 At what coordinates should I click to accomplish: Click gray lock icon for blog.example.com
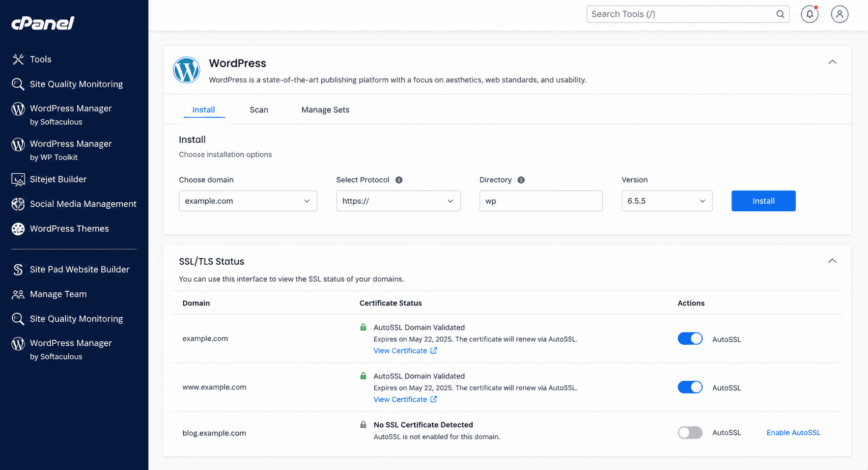(x=363, y=425)
